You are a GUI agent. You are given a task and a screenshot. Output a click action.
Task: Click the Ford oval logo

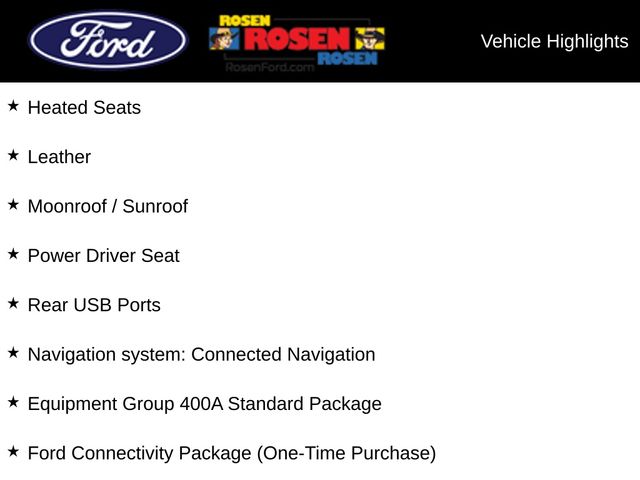(x=108, y=41)
